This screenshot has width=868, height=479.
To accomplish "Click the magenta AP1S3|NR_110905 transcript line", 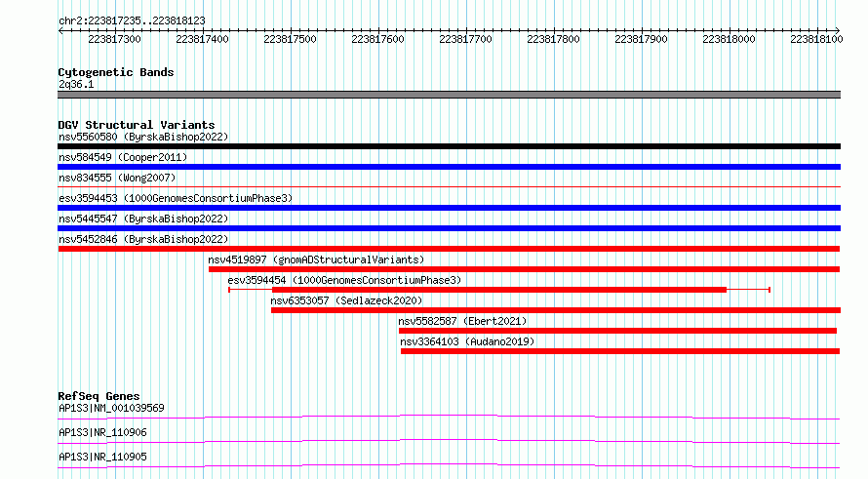I will 449,465.
